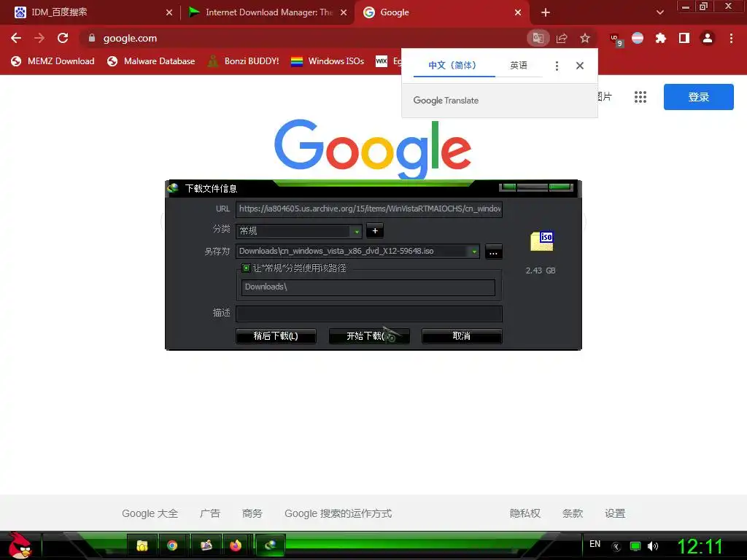Click the browse ellipsis button
The image size is (747, 560).
pos(494,252)
